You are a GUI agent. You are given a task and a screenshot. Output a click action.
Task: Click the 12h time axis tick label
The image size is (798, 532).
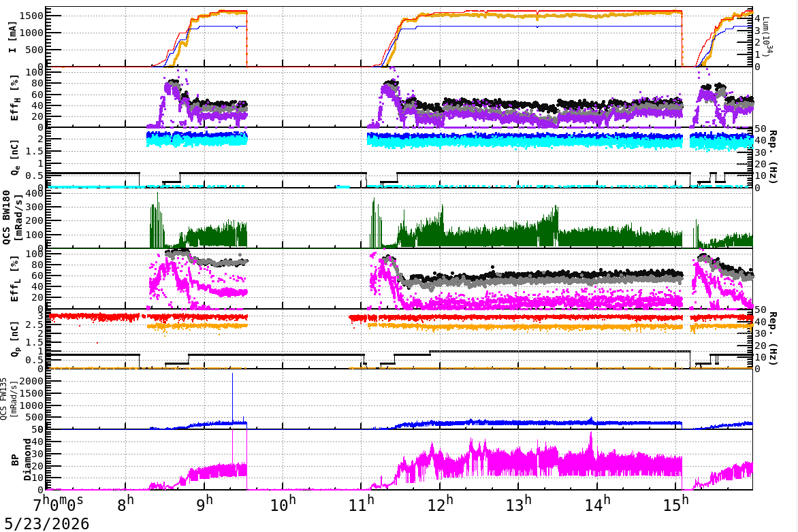[440, 505]
